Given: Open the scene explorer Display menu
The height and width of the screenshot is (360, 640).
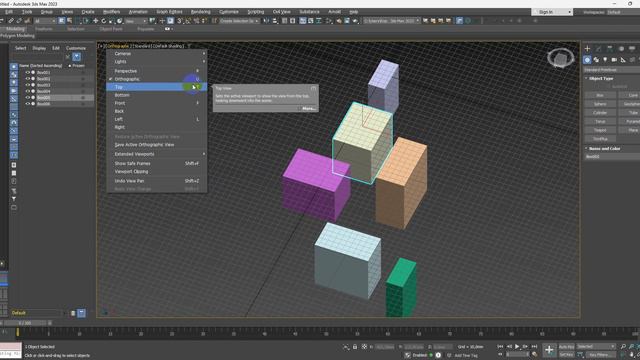Looking at the screenshot, I should click(x=39, y=48).
